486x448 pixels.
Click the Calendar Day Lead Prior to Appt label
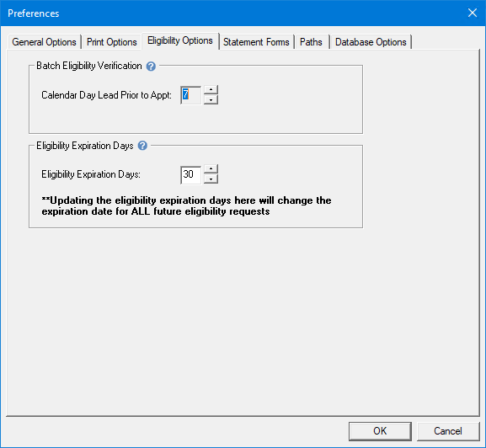(106, 95)
